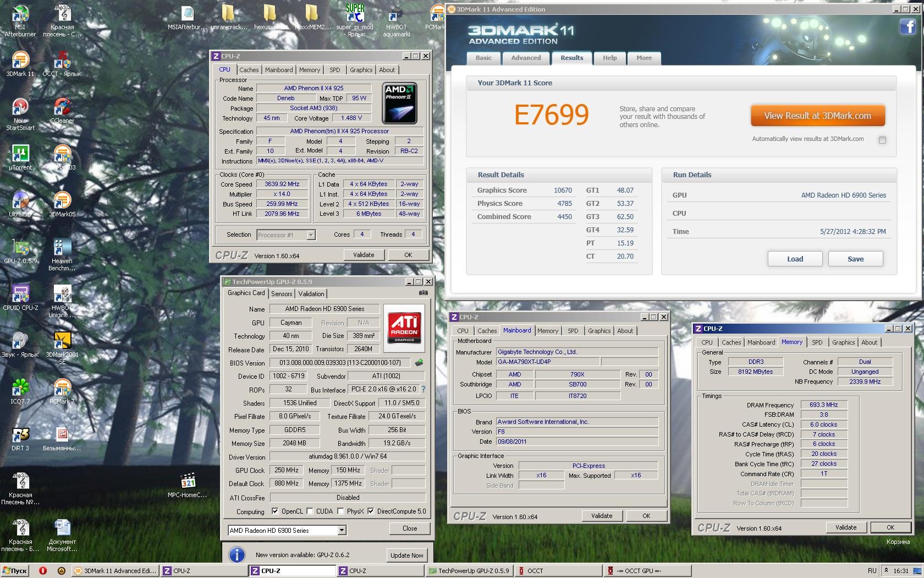
Task: Click Core Speed 3639.92 MHz value
Action: click(282, 184)
